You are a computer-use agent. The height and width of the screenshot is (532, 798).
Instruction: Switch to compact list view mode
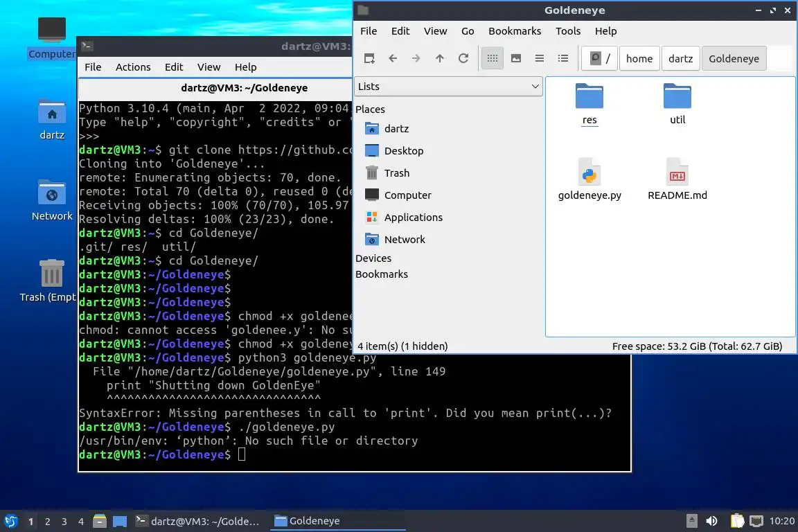coord(540,59)
